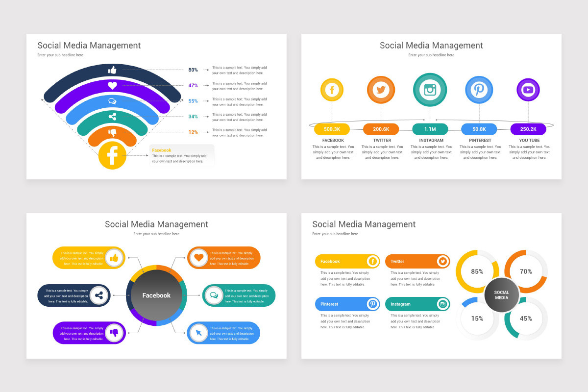This screenshot has height=392, width=588.
Task: Click the gray Facebook center circle
Action: [x=156, y=295]
